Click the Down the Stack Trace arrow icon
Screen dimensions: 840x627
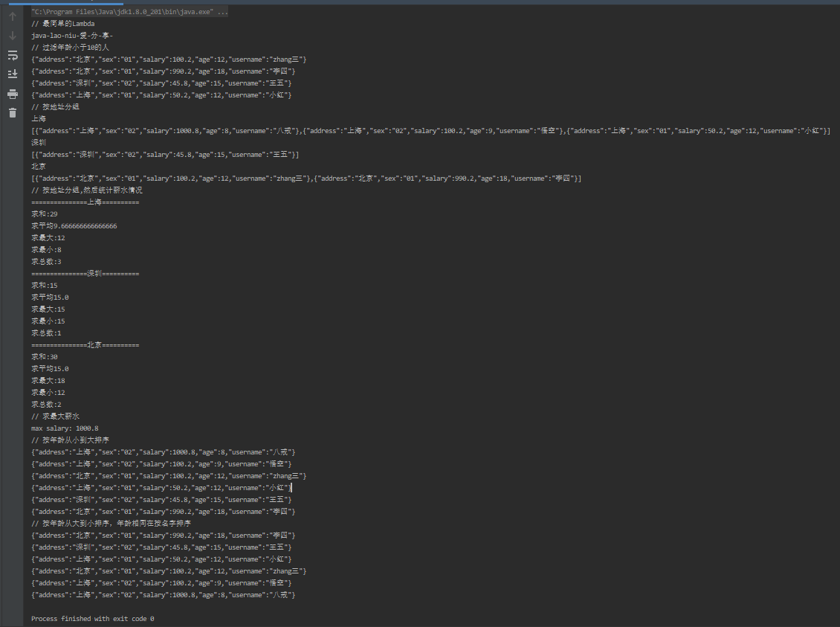11,34
